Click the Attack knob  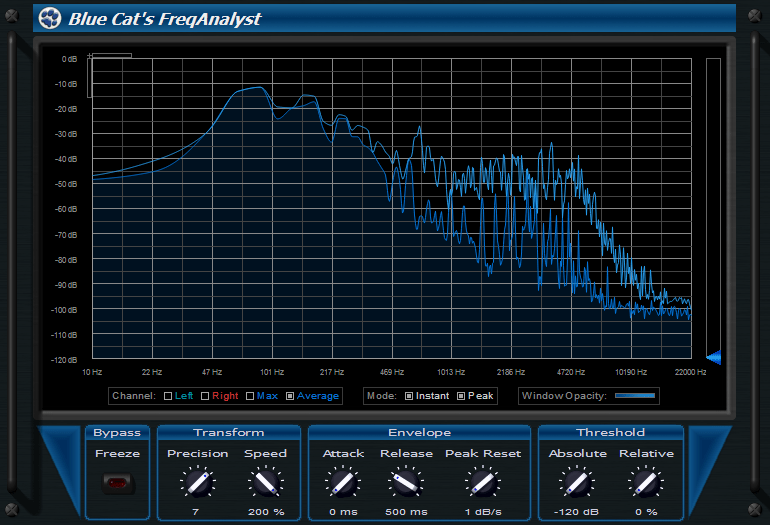click(x=343, y=484)
